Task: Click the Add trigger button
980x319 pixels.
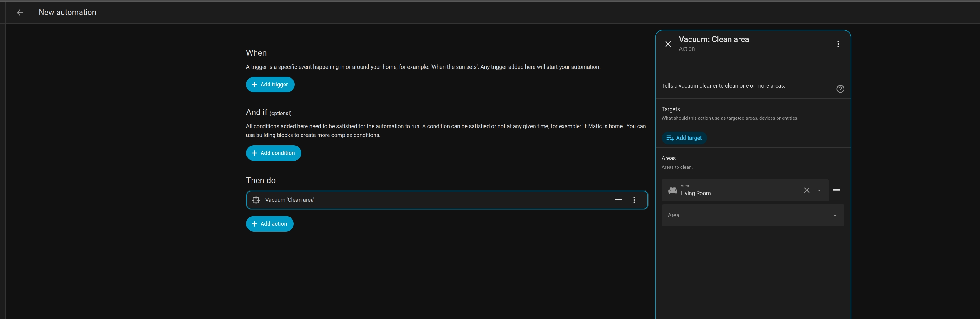Action: [270, 85]
